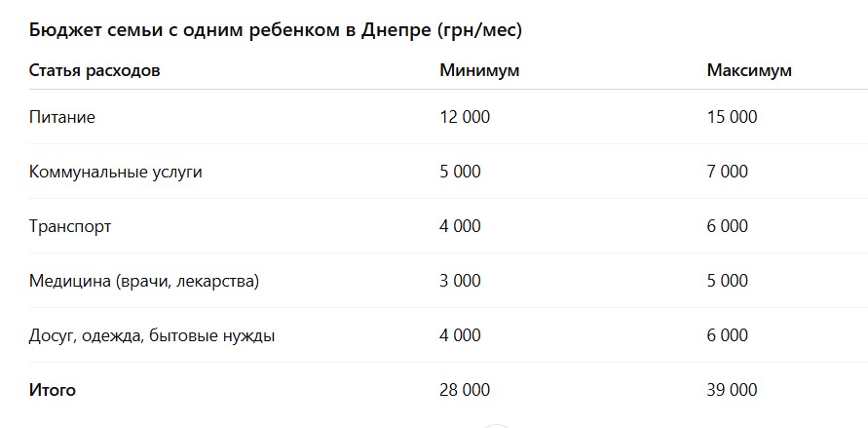Click the 'Минимум' column header
This screenshot has height=428, width=868.
pos(479,71)
